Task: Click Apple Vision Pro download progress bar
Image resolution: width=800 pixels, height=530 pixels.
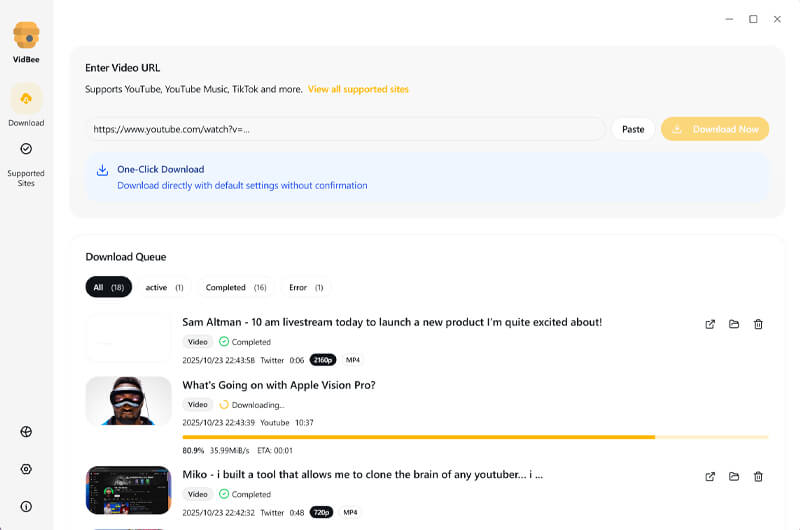Action: (475, 437)
